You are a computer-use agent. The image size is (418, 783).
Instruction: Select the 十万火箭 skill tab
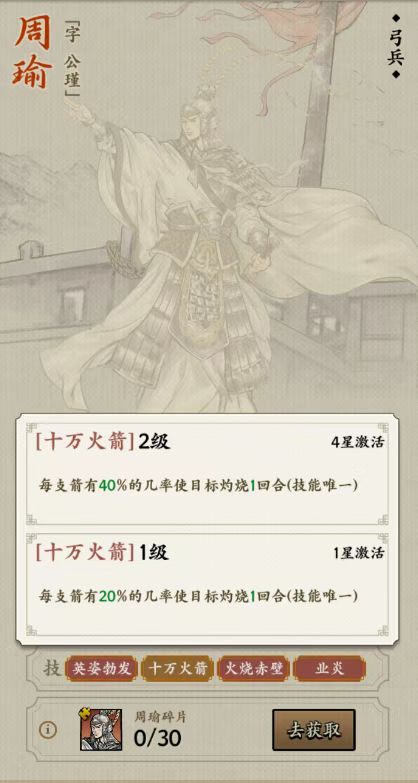click(x=178, y=669)
